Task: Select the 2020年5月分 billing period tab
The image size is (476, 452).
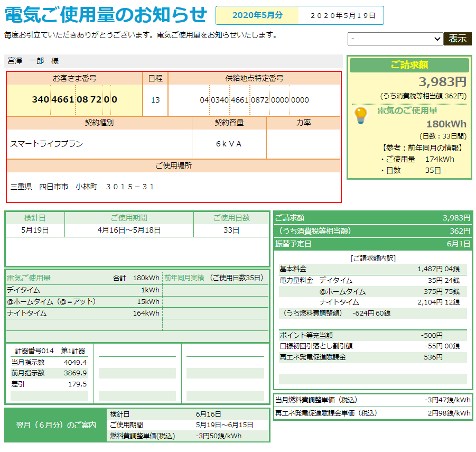Action: pos(257,15)
